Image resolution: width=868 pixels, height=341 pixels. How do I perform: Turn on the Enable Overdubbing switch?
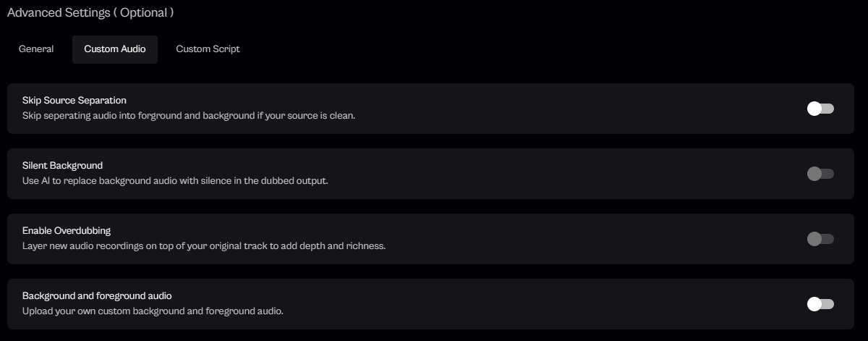(820, 239)
